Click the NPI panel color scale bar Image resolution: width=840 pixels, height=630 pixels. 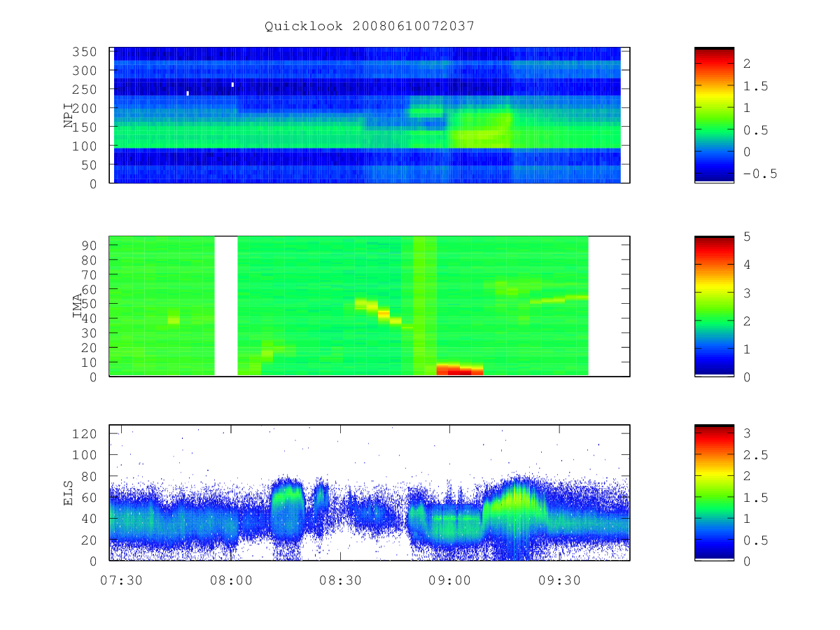click(x=714, y=115)
